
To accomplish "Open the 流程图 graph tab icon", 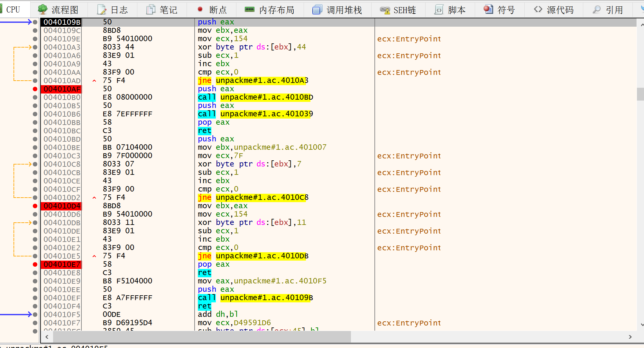I will (x=42, y=10).
